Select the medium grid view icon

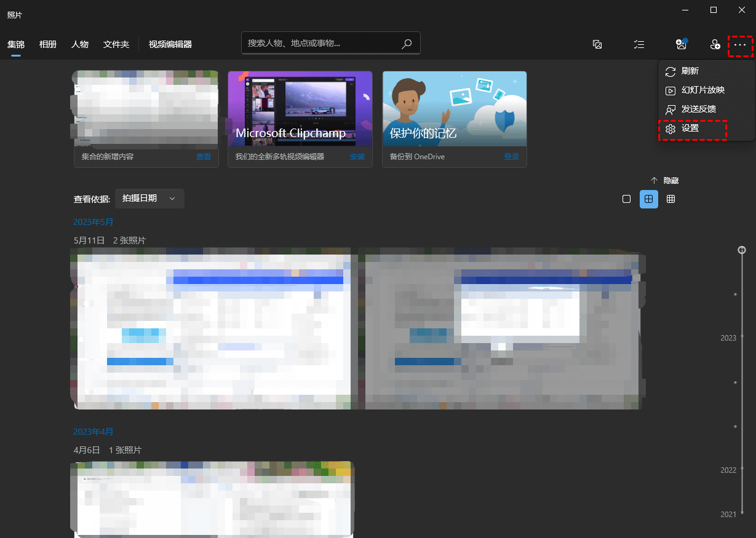[x=649, y=199]
